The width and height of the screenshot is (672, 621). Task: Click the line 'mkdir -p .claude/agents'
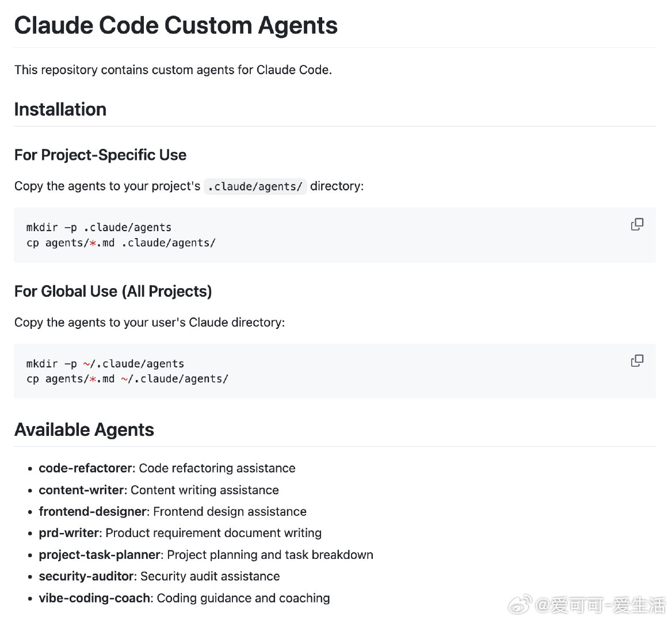click(x=99, y=228)
